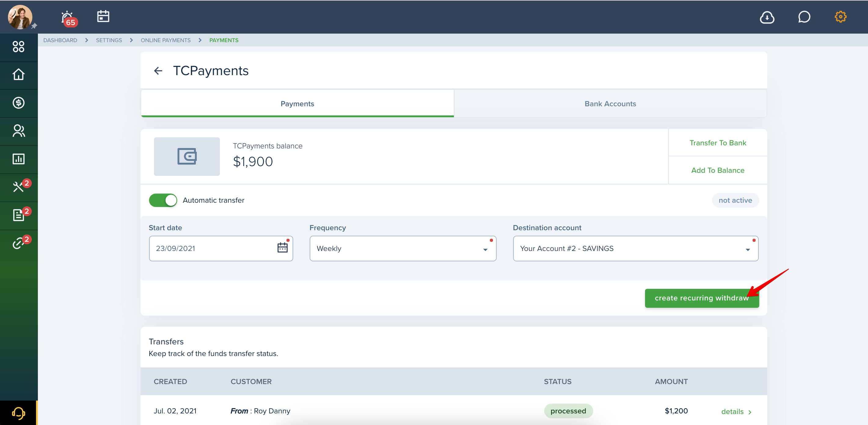
Task: Open the customers people sidebar icon
Action: pyautogui.click(x=19, y=131)
